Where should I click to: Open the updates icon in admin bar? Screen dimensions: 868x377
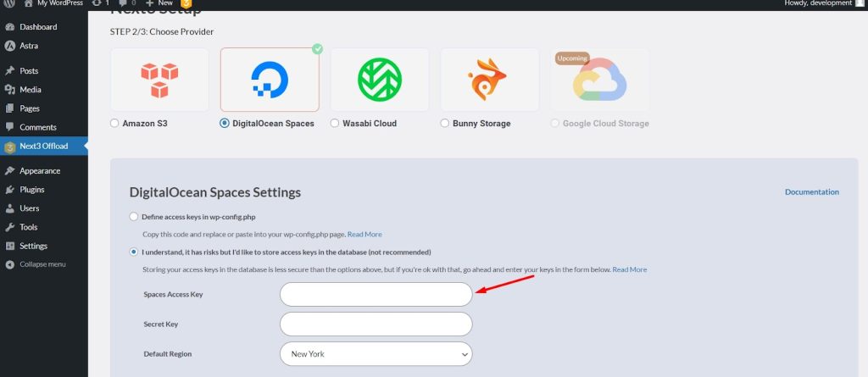pyautogui.click(x=97, y=3)
